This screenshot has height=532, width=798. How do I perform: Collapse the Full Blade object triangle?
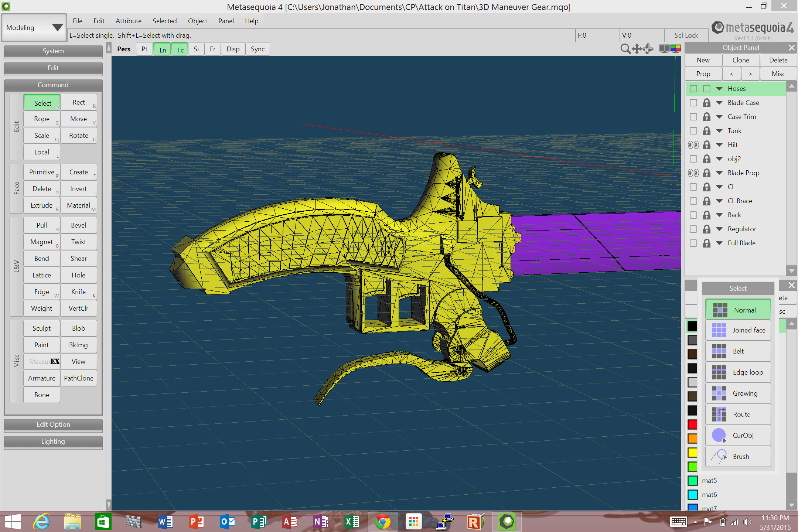click(x=719, y=243)
